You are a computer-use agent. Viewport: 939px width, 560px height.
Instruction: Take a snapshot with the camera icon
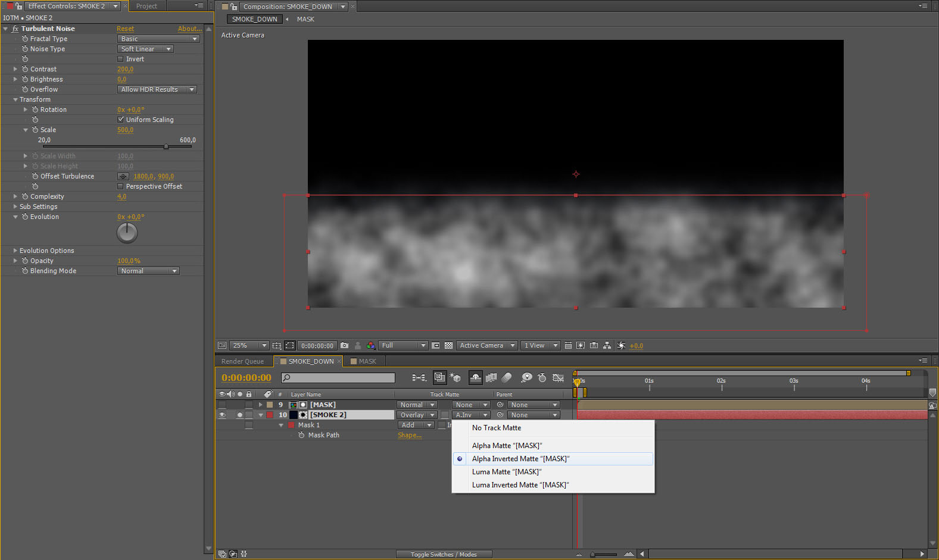pyautogui.click(x=344, y=346)
